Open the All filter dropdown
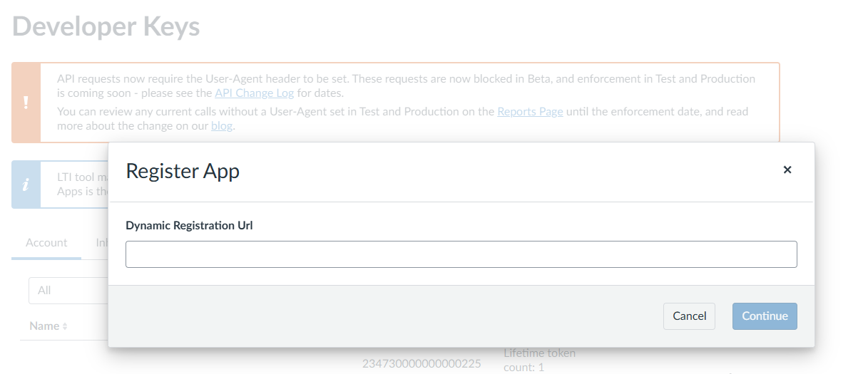 coord(68,291)
